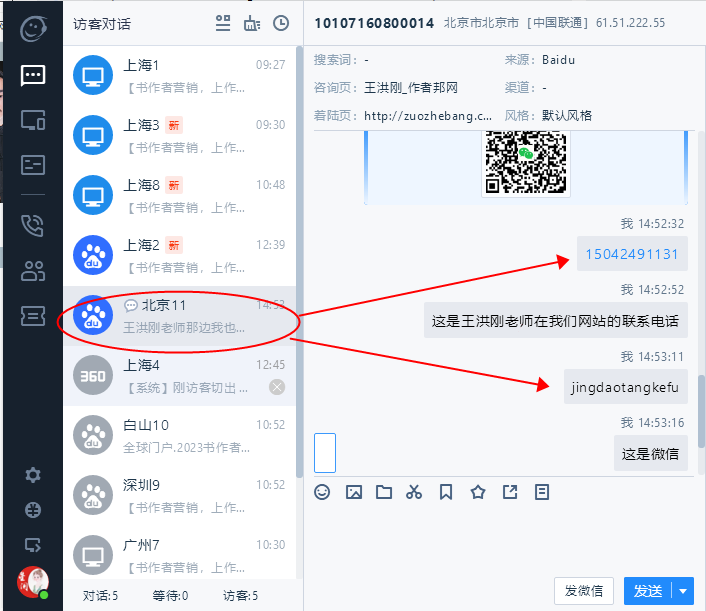Click the user avatar with online status
This screenshot has width=706, height=611.
pos(33,582)
